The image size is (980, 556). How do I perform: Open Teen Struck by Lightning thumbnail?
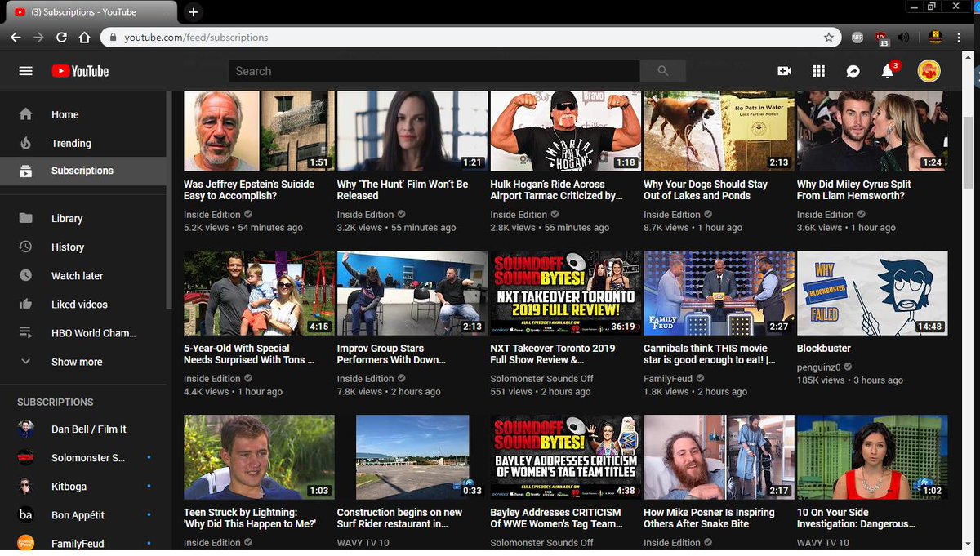pyautogui.click(x=259, y=457)
